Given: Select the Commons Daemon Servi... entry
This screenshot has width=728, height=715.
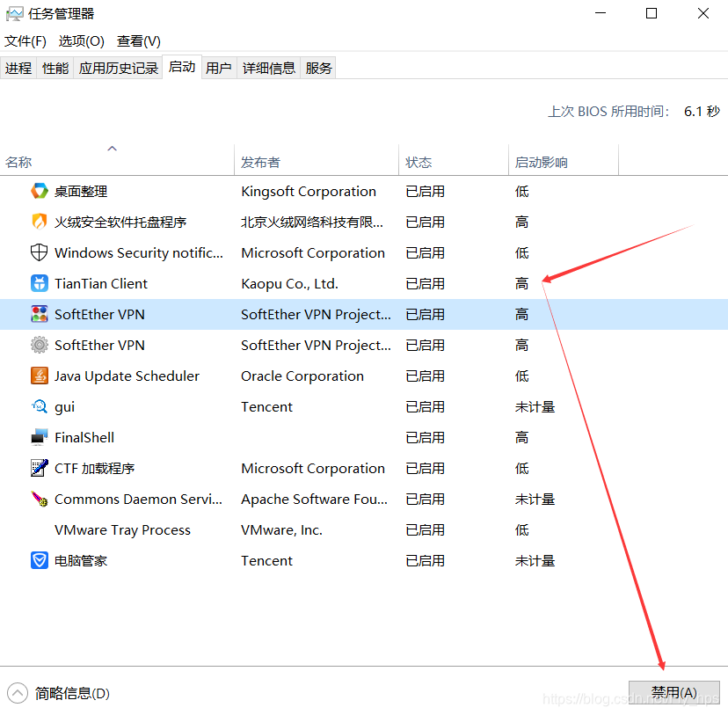Looking at the screenshot, I should point(138,500).
